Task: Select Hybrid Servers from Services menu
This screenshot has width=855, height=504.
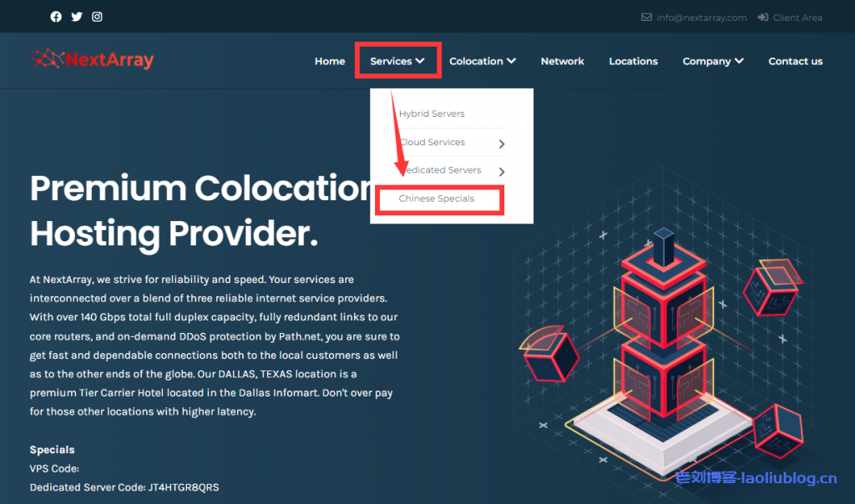Action: [432, 113]
